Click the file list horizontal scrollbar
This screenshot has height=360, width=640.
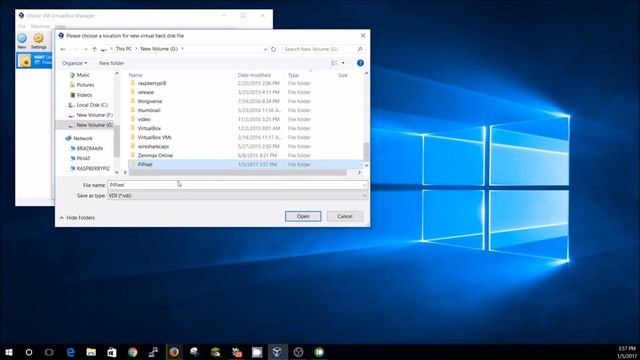[x=238, y=173]
